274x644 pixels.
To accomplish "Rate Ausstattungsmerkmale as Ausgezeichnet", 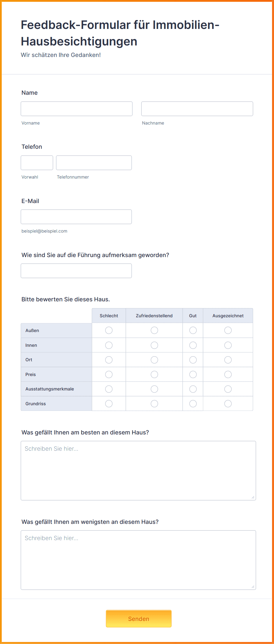I will point(228,389).
